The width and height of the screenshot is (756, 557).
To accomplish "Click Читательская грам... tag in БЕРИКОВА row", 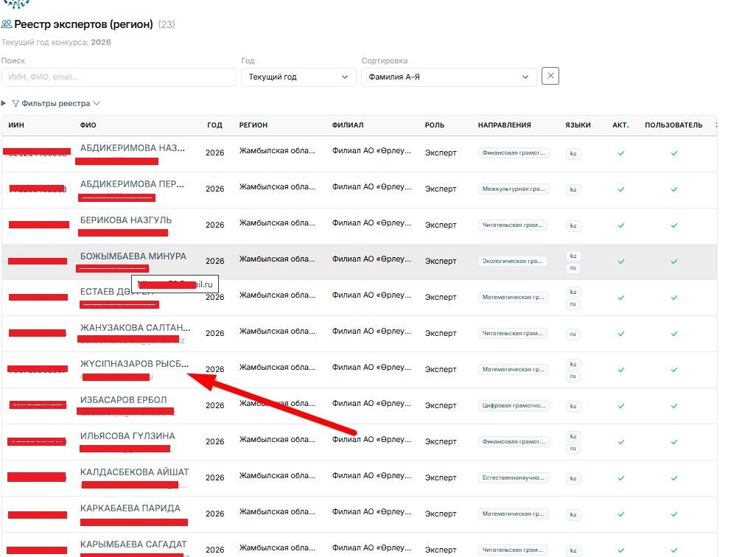I will (x=513, y=225).
